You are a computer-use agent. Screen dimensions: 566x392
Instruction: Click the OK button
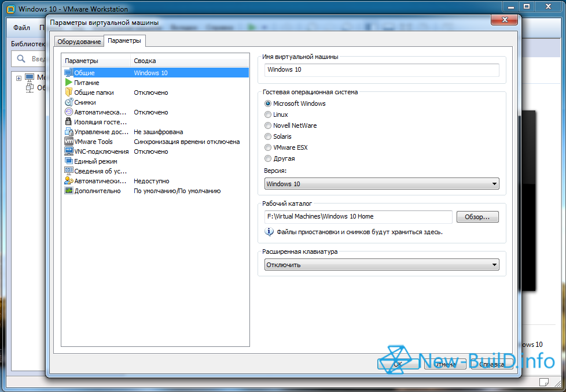399,364
